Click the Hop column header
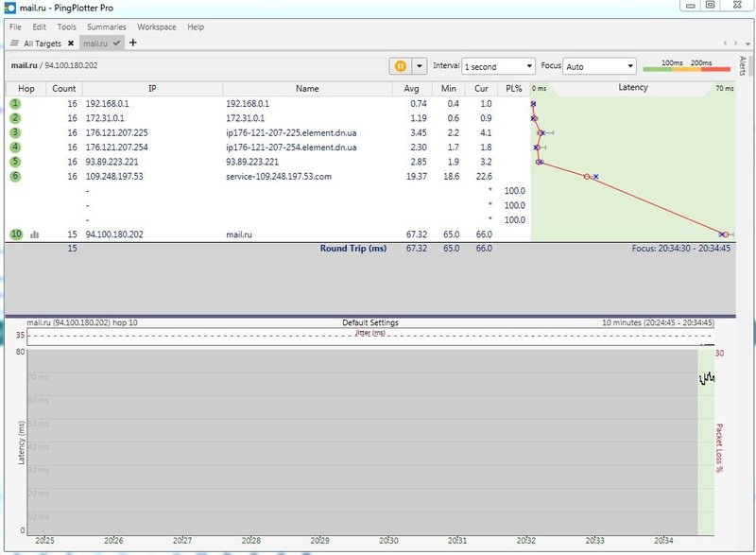Viewport: 756px width, 555px height. [x=26, y=89]
